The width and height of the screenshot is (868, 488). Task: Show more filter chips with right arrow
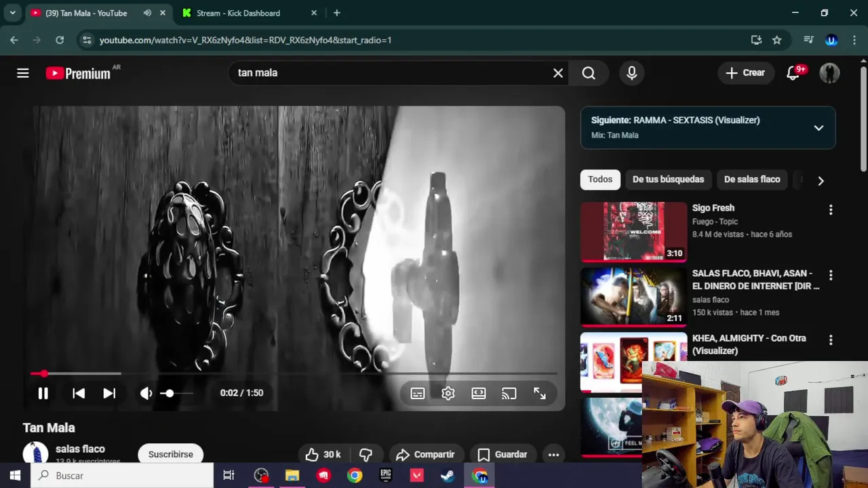click(x=821, y=181)
